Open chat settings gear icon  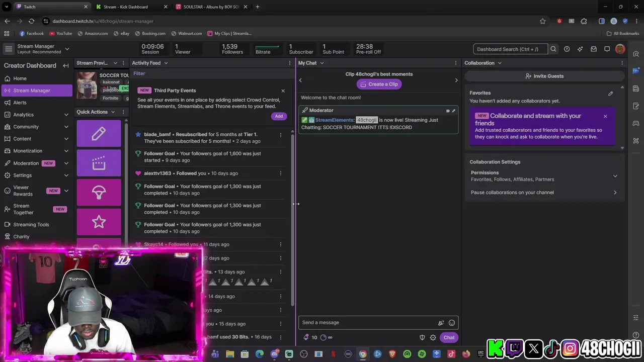(x=433, y=337)
